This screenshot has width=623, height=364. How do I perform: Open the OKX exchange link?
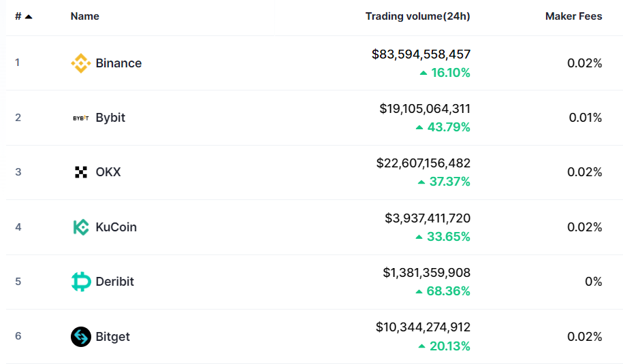click(108, 172)
